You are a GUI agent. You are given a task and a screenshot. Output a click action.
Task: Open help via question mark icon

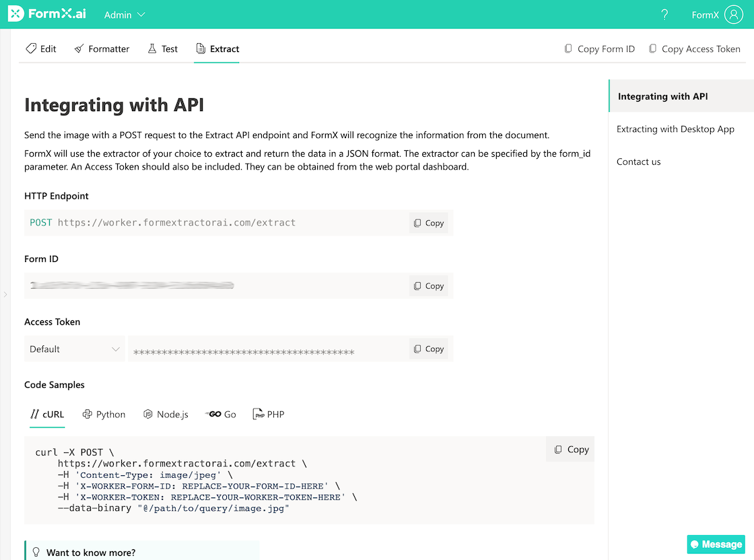pos(664,14)
